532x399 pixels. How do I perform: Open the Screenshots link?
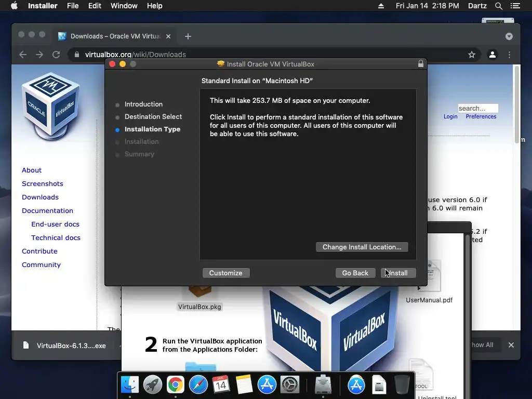pyautogui.click(x=43, y=183)
